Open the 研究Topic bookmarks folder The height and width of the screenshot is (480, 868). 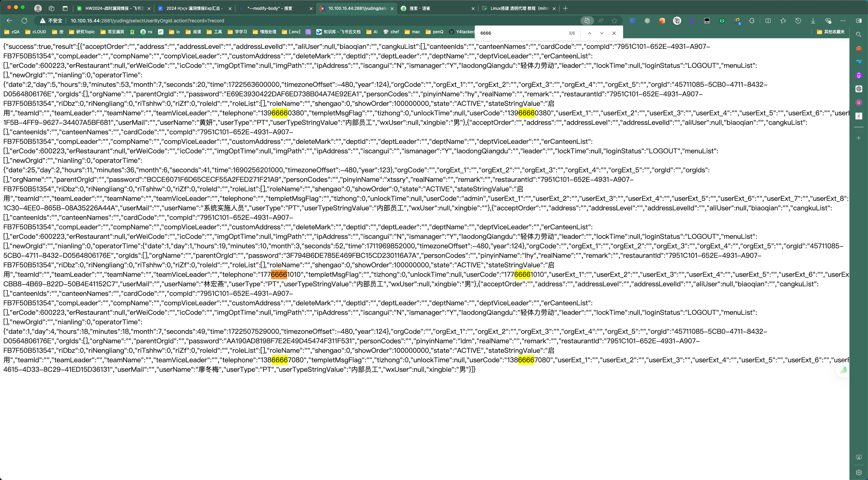82,32
